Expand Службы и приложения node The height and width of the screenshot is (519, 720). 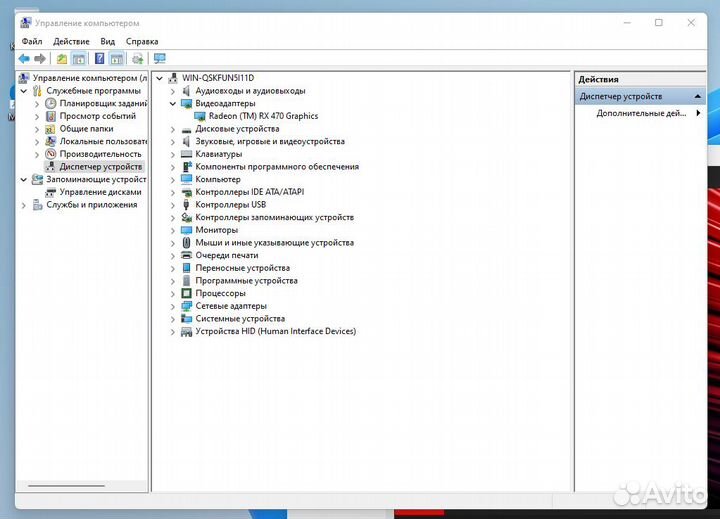click(24, 205)
